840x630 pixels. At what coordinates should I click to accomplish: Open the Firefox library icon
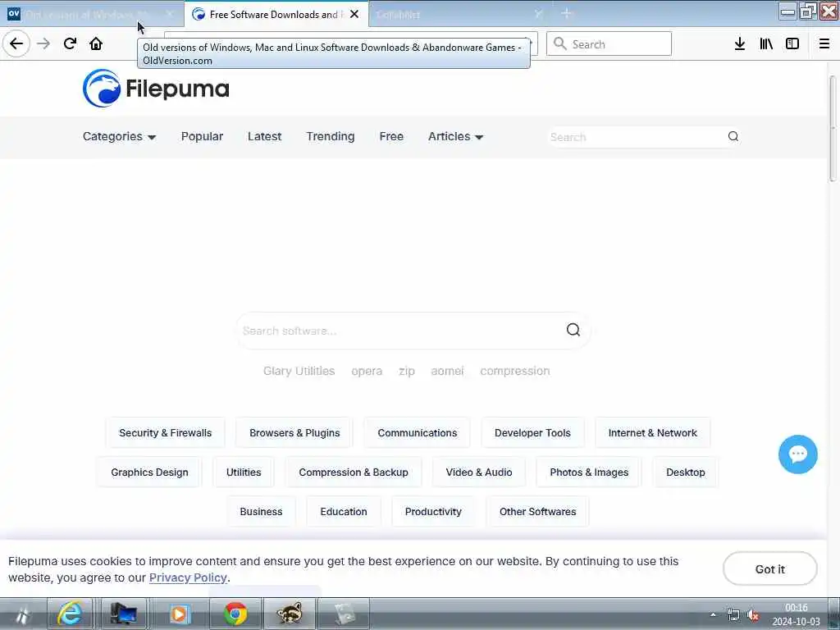tap(766, 44)
